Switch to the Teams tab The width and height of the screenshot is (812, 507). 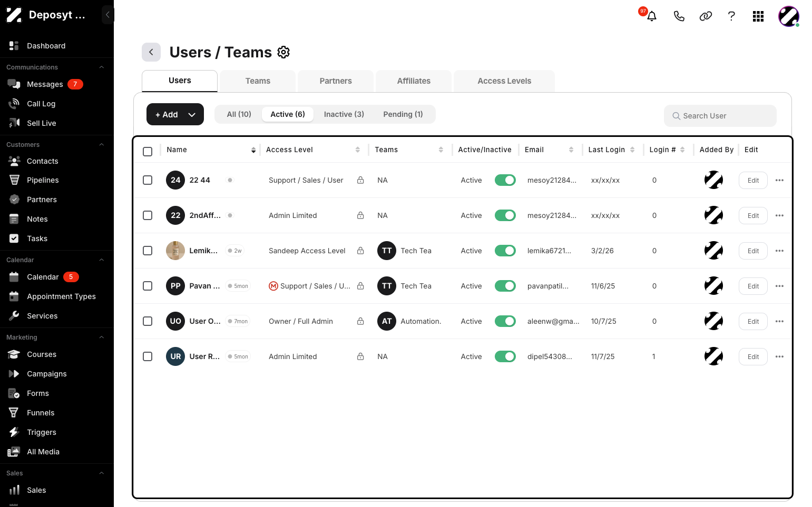tap(258, 81)
